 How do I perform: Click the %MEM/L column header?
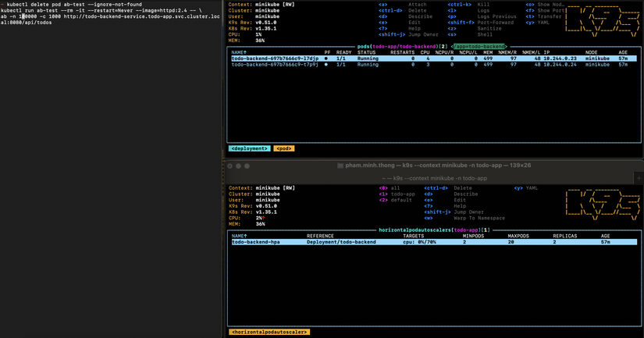[x=532, y=52]
